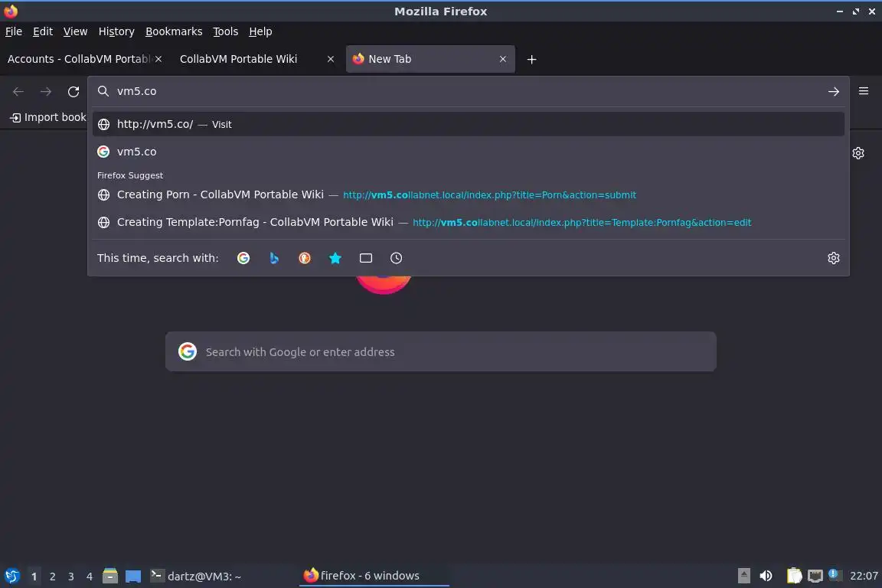The height and width of the screenshot is (588, 882).
Task: Switch to workspace 3
Action: (x=71, y=577)
